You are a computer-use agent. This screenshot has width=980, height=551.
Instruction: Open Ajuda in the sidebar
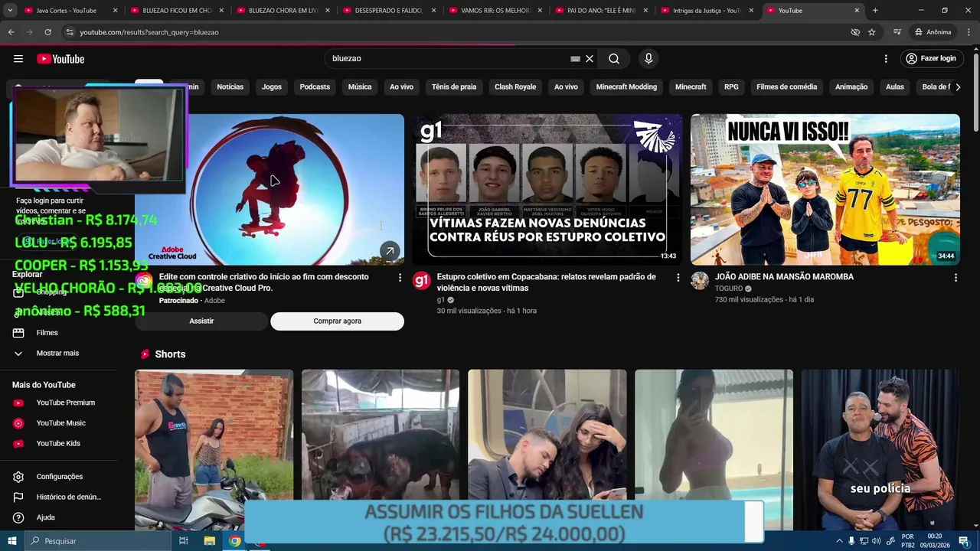click(x=58, y=518)
